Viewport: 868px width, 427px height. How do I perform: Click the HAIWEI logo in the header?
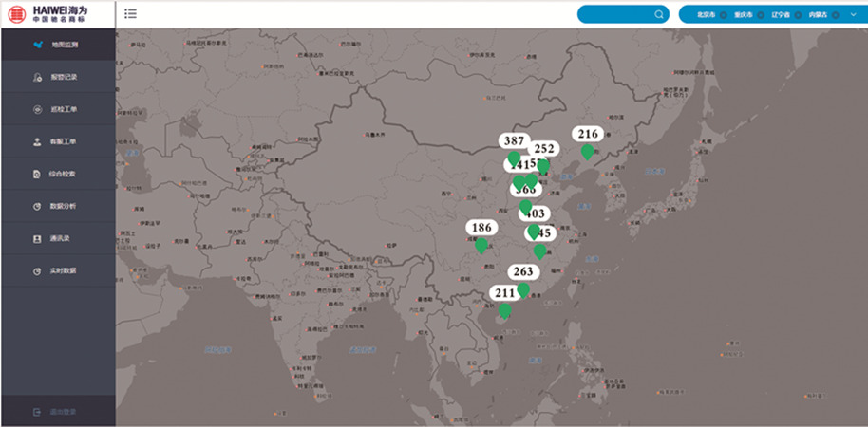pyautogui.click(x=57, y=13)
